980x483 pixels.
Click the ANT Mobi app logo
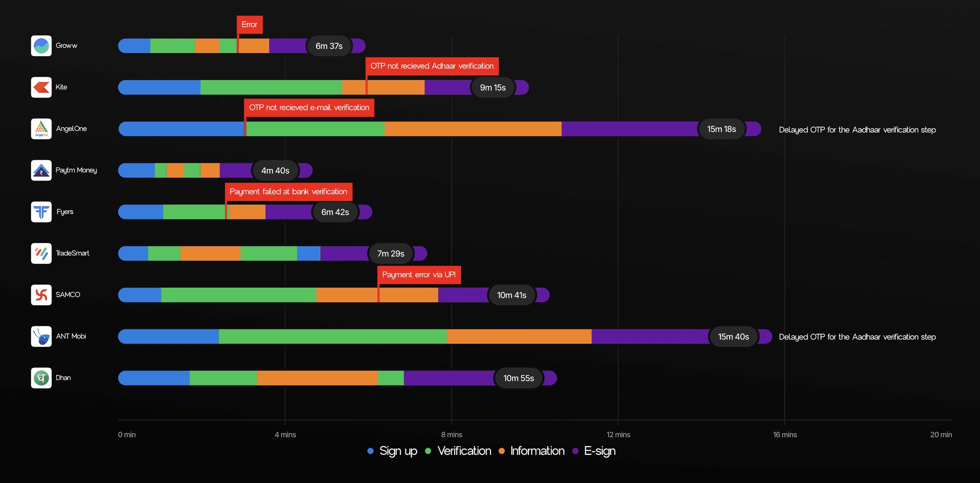coord(41,336)
